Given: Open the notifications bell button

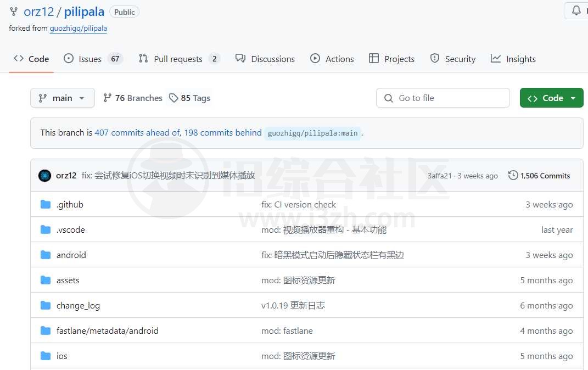Looking at the screenshot, I should [576, 10].
